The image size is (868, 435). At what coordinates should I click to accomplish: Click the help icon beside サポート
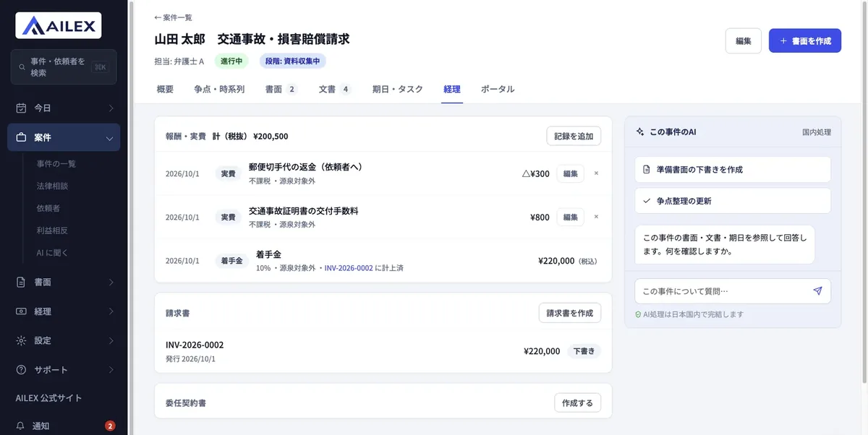21,370
